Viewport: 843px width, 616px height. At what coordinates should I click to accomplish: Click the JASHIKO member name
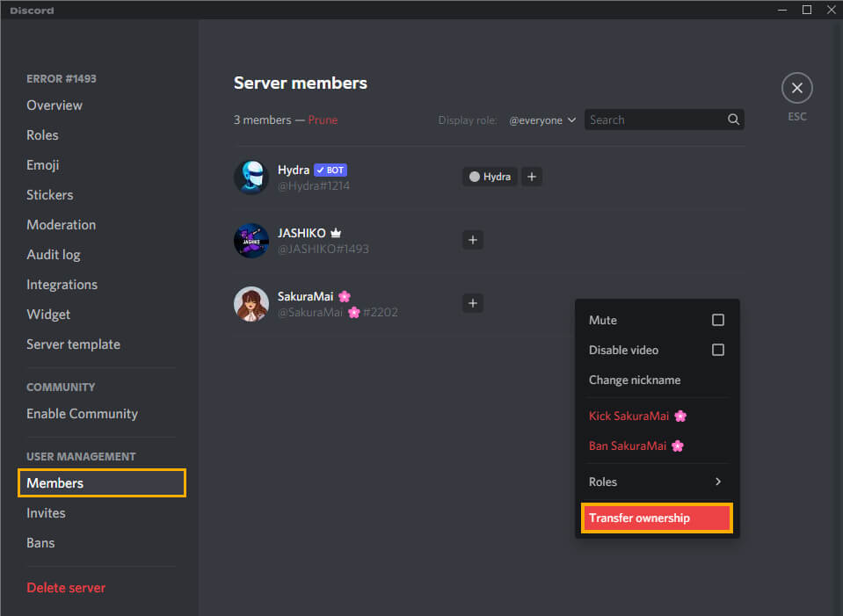[x=301, y=233]
